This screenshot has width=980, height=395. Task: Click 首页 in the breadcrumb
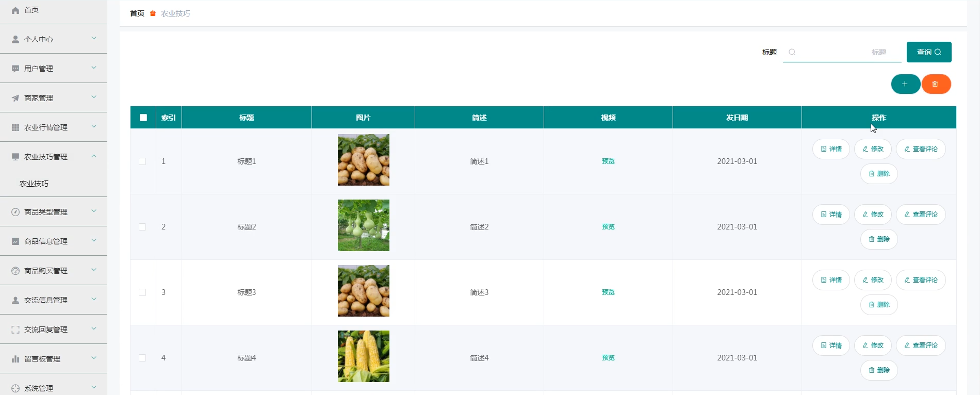pos(137,13)
